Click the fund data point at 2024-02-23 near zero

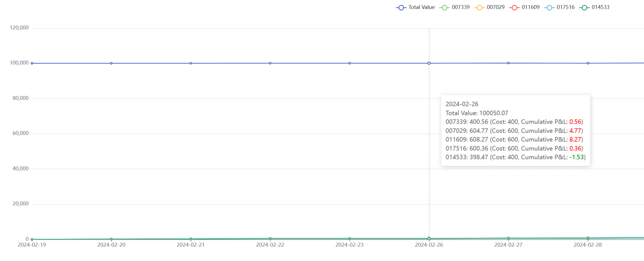tap(350, 239)
